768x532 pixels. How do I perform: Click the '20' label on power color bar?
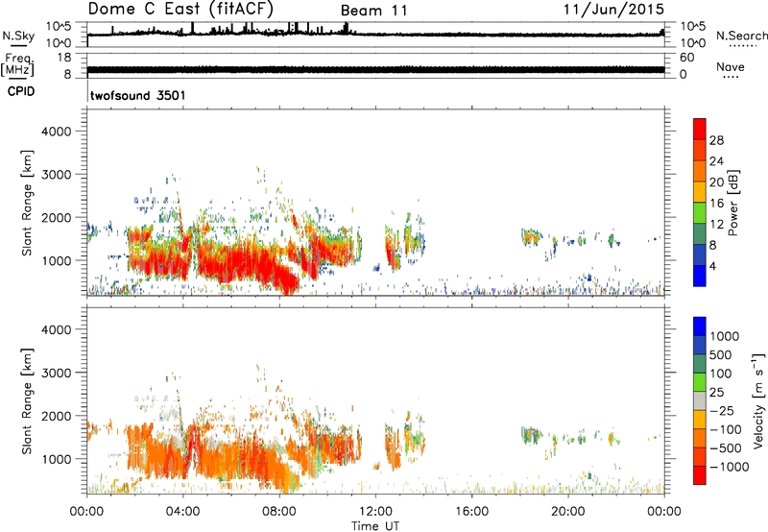[x=716, y=182]
